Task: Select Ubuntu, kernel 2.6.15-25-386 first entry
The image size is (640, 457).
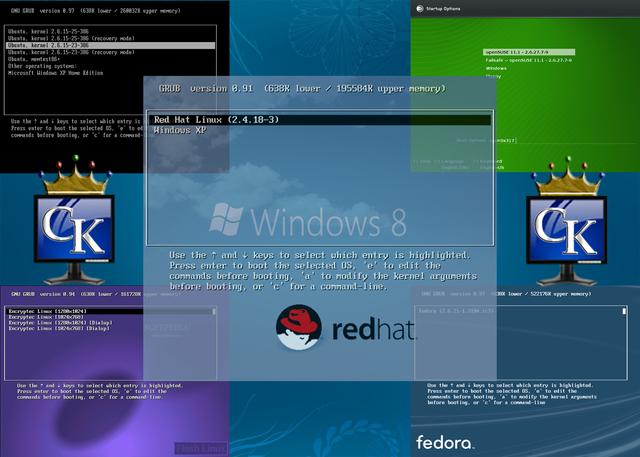Action: click(x=48, y=31)
